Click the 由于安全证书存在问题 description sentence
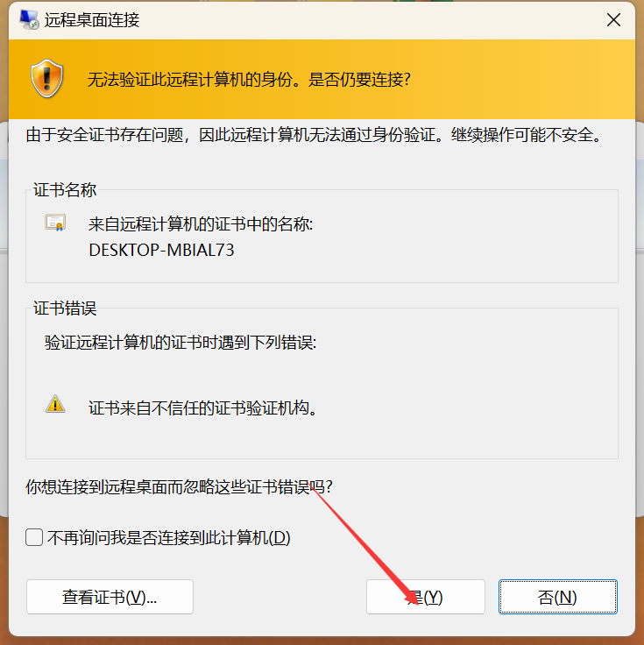The height and width of the screenshot is (645, 644). point(315,134)
